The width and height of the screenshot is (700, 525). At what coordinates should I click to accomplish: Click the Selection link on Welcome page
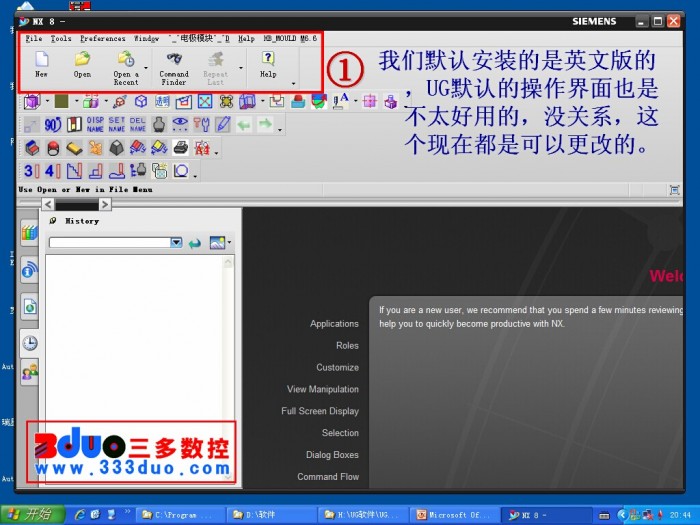click(x=340, y=433)
